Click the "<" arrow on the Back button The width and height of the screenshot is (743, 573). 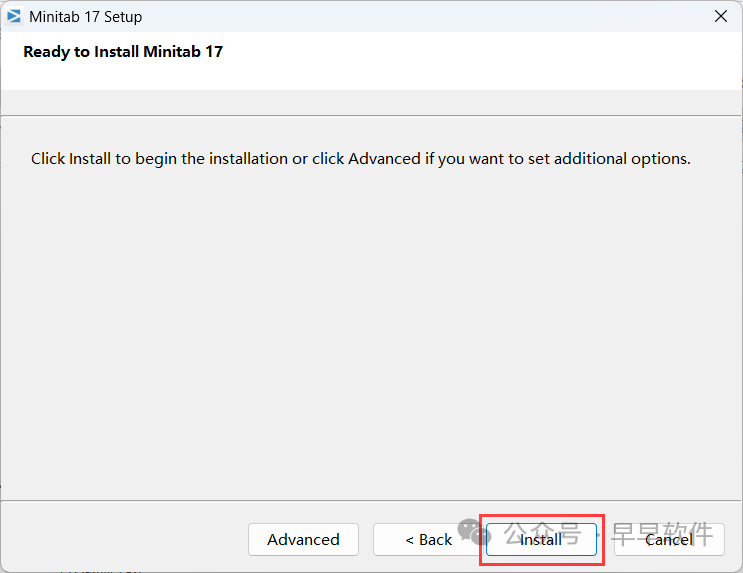click(410, 539)
